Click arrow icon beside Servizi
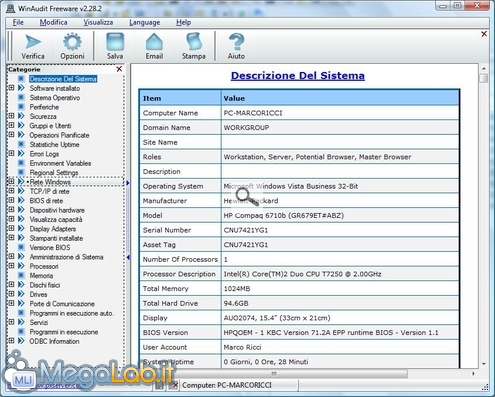Screen dimensions: 495x397 (x=21, y=322)
